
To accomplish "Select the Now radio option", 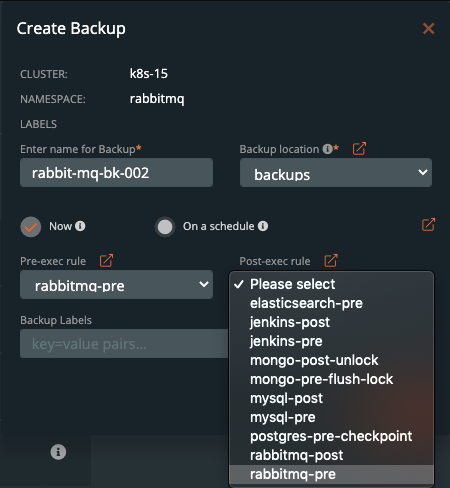I will (31, 227).
